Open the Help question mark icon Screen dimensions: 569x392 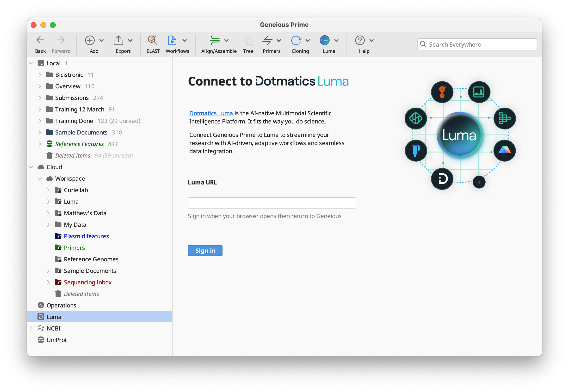[360, 41]
